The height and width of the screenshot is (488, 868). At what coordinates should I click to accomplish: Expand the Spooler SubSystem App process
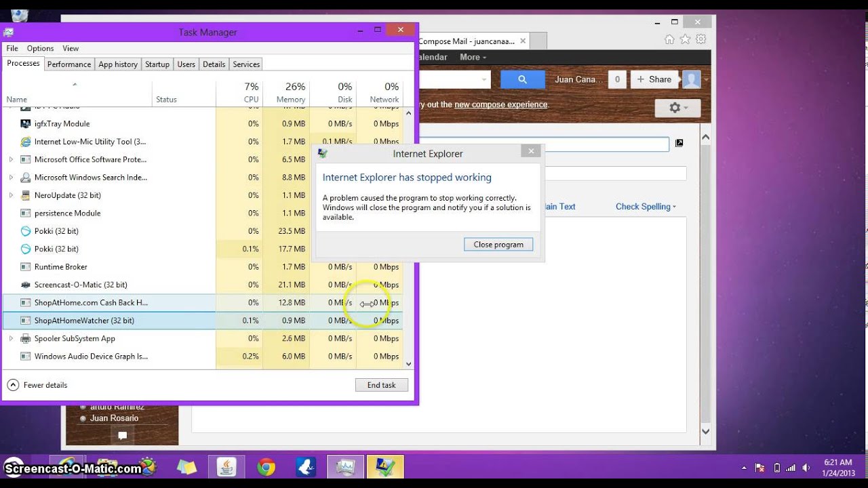pos(11,338)
